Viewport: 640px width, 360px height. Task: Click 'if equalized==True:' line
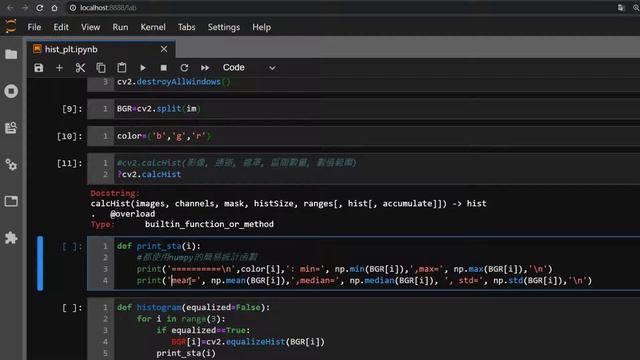pos(203,330)
